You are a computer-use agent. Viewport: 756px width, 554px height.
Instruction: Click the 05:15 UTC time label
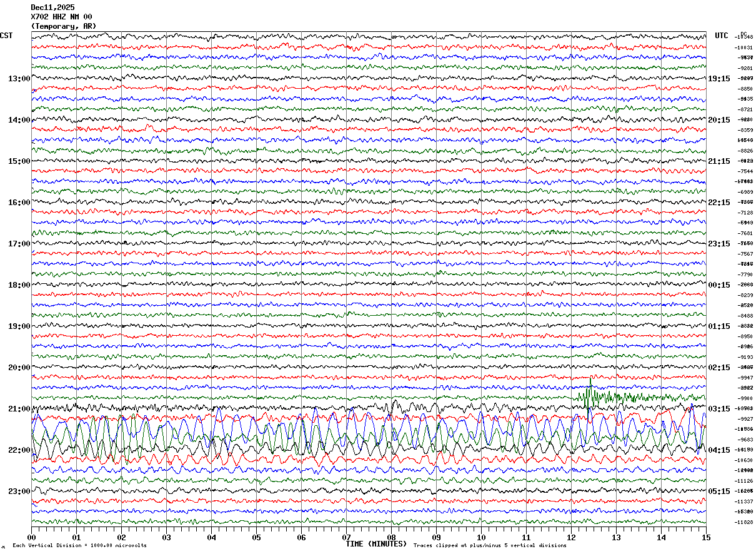point(719,491)
